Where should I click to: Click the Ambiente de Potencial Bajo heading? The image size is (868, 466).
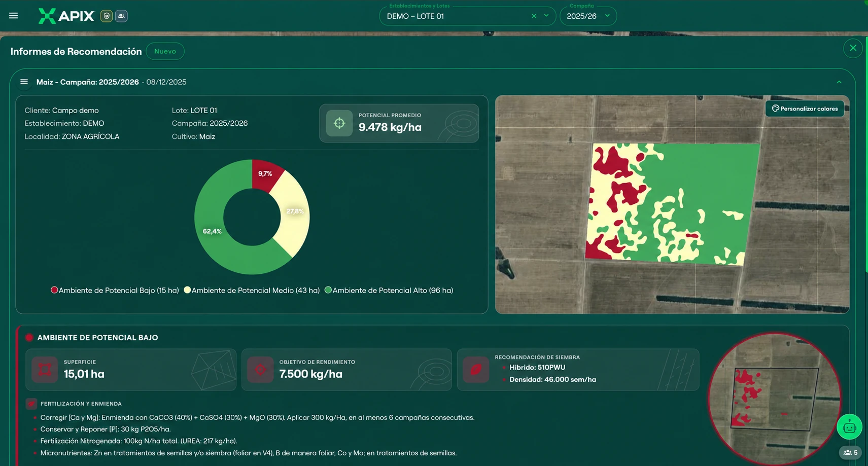click(97, 338)
